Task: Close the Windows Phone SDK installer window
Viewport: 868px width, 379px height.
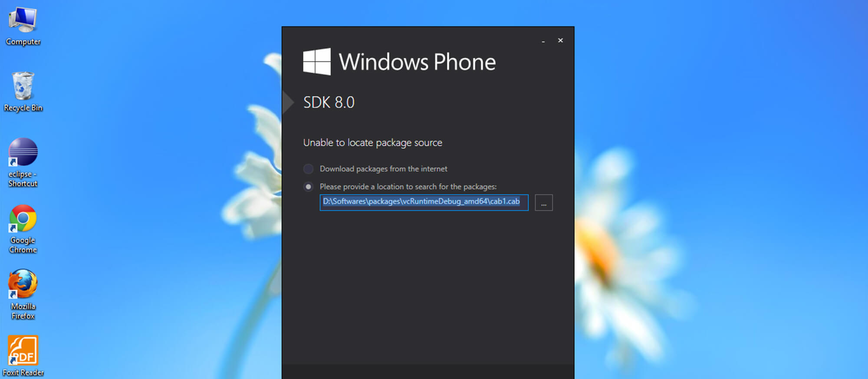Action: (x=560, y=40)
